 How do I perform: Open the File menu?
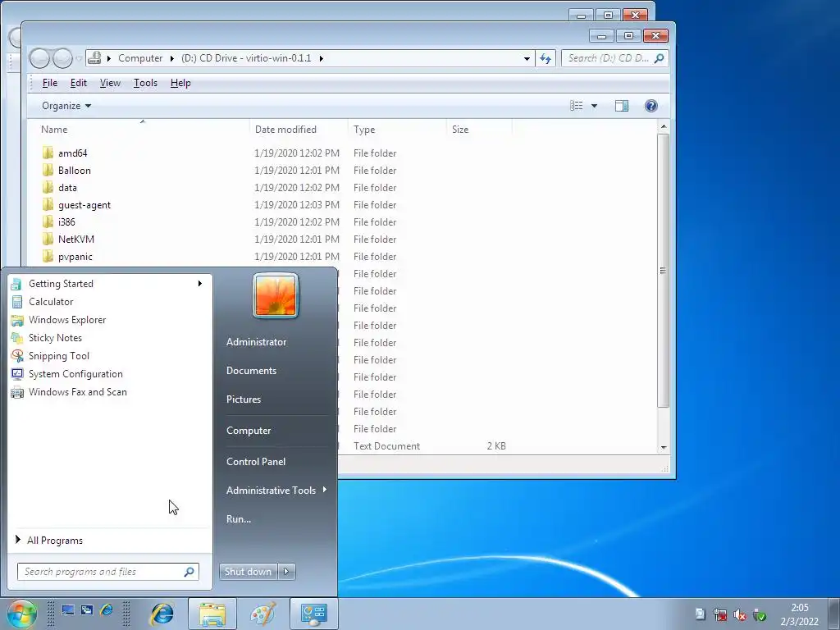pyautogui.click(x=50, y=83)
